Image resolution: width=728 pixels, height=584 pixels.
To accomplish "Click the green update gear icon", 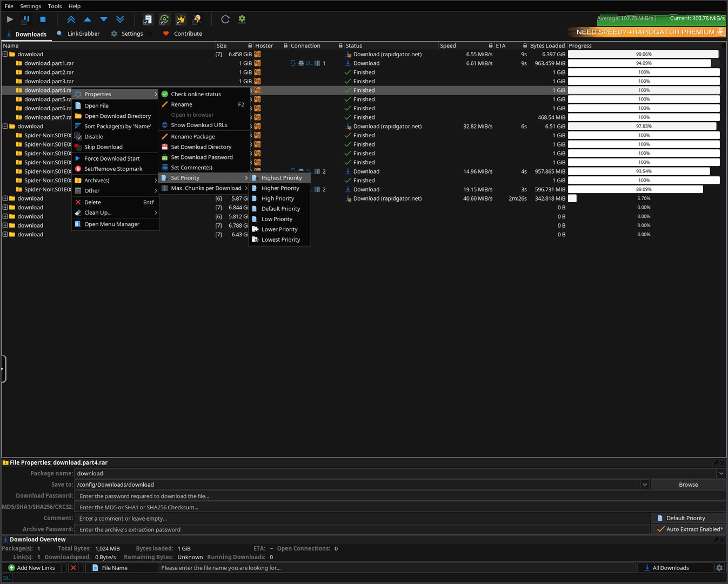I will click(x=242, y=19).
